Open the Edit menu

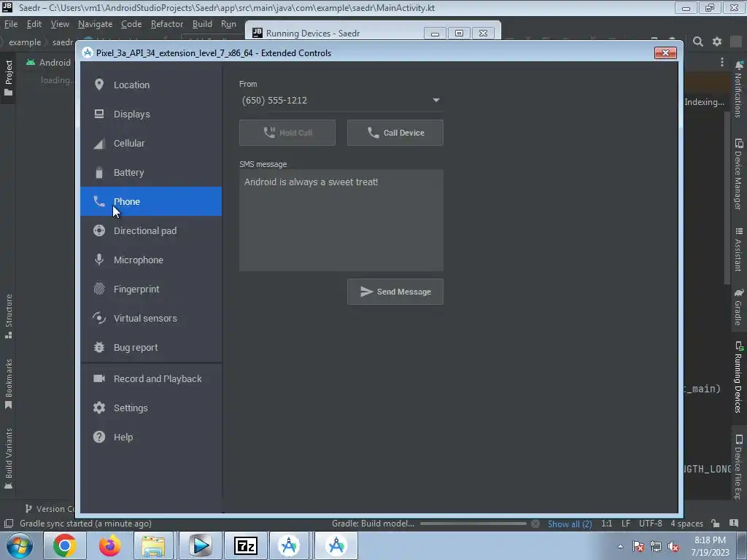pos(34,24)
